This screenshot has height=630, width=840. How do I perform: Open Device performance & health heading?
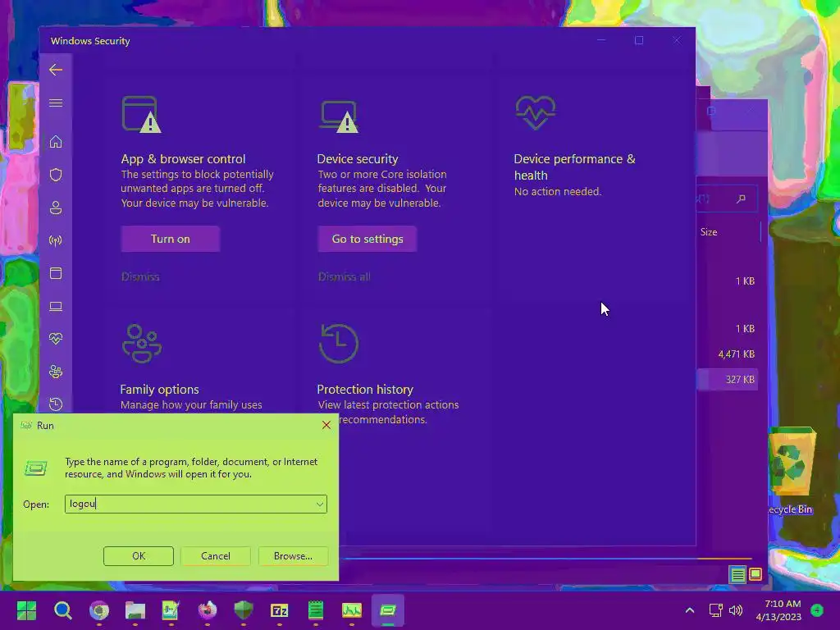574,167
